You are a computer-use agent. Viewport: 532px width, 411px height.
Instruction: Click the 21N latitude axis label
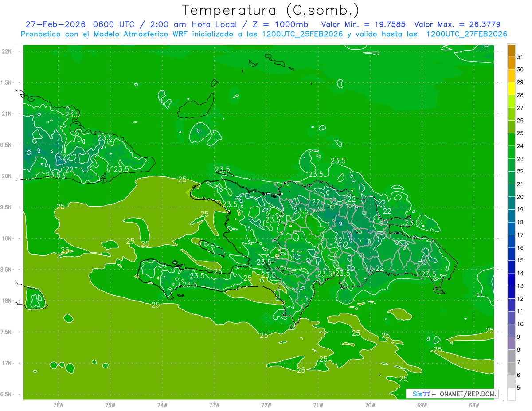(7, 114)
